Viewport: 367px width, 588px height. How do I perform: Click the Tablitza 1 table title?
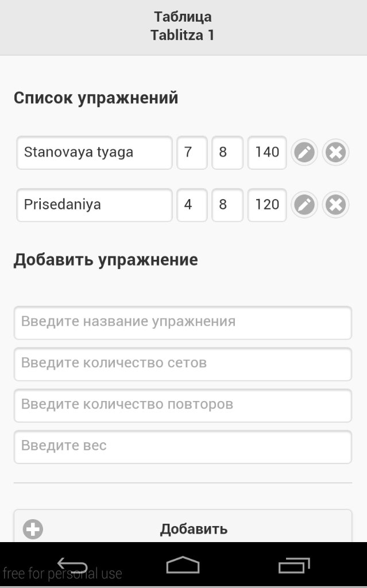(x=183, y=34)
